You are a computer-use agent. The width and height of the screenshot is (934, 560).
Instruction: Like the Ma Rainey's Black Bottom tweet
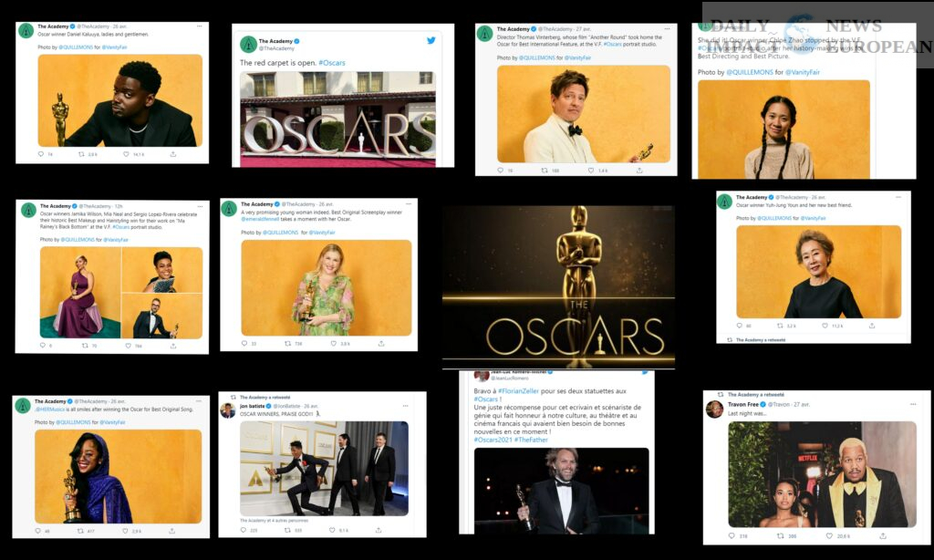point(128,346)
